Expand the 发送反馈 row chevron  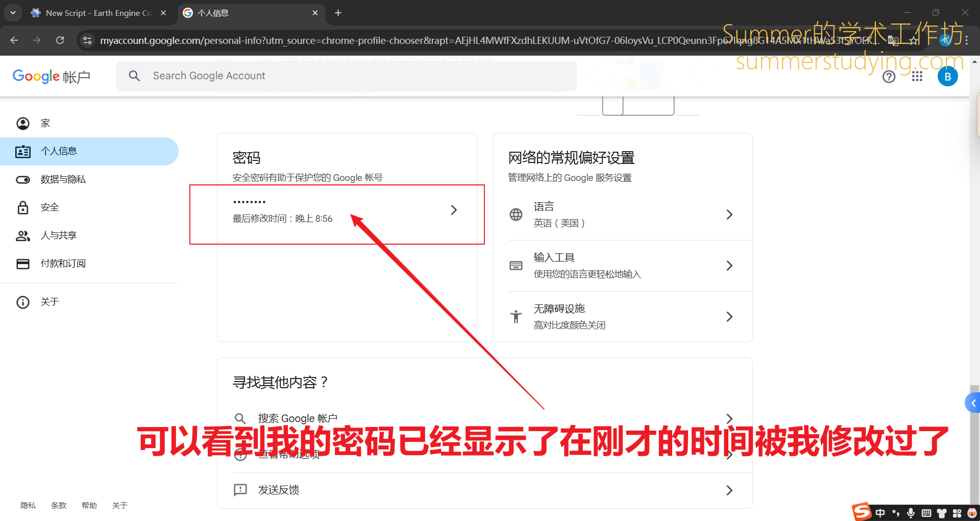(x=729, y=490)
